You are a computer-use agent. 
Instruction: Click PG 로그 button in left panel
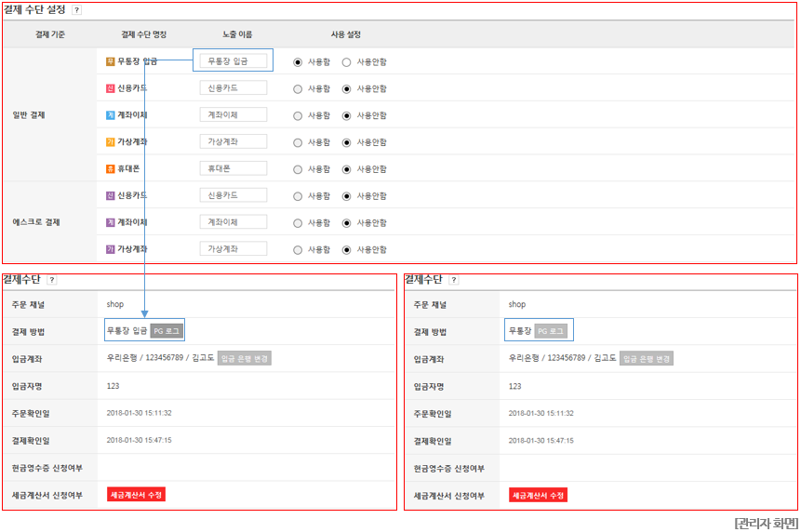click(x=167, y=331)
